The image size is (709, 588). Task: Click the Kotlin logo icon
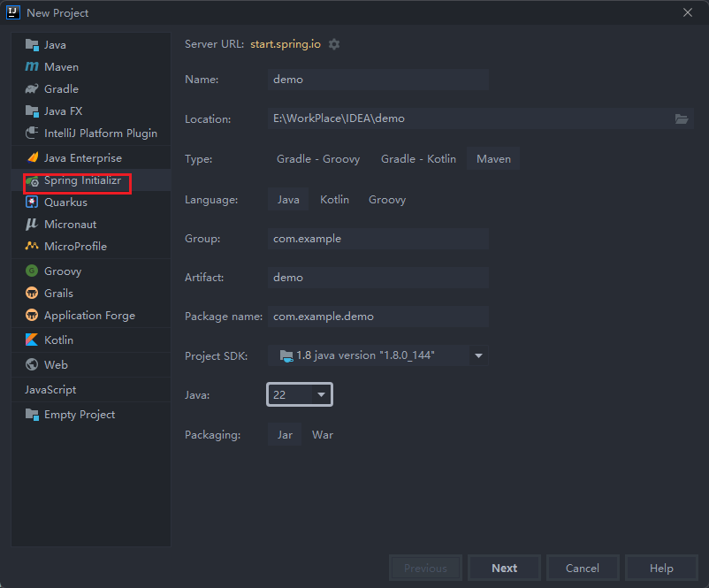32,340
